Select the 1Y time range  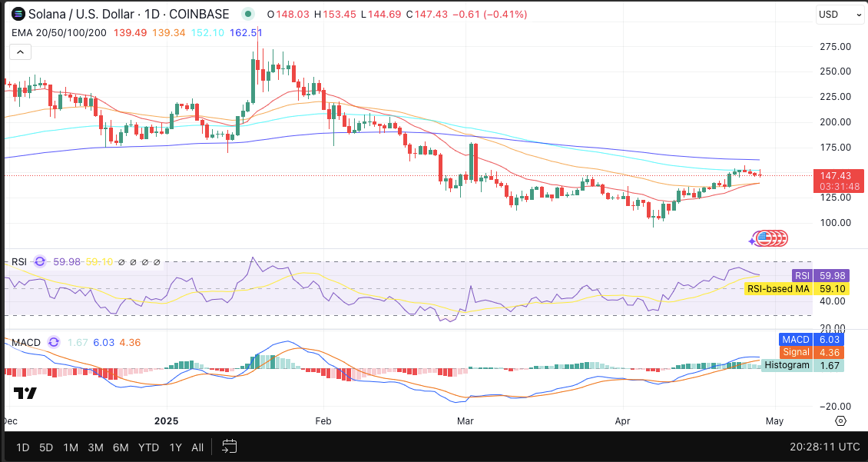pos(175,447)
